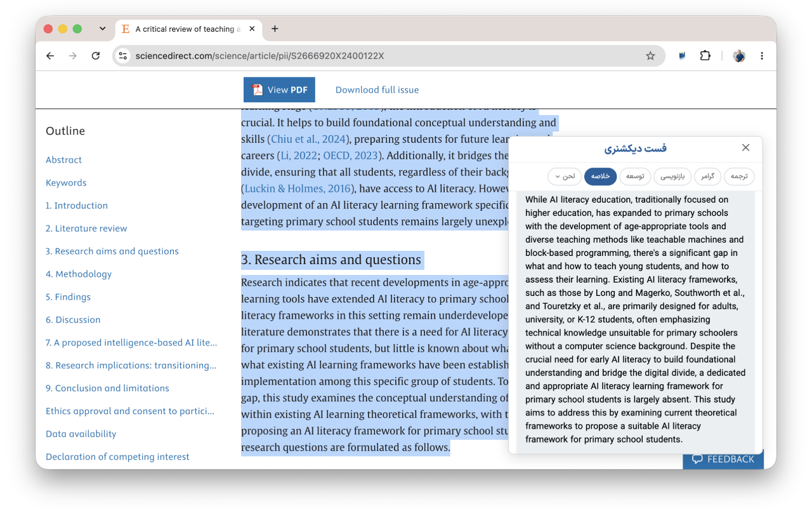Go to Data availability in the Outline
Viewport: 812px width, 508px height.
coord(81,434)
